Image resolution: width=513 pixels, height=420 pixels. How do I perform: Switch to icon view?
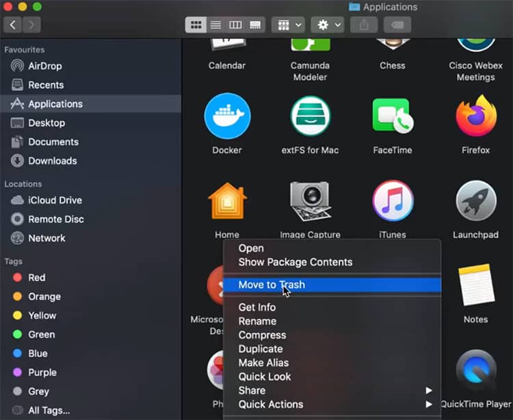196,25
